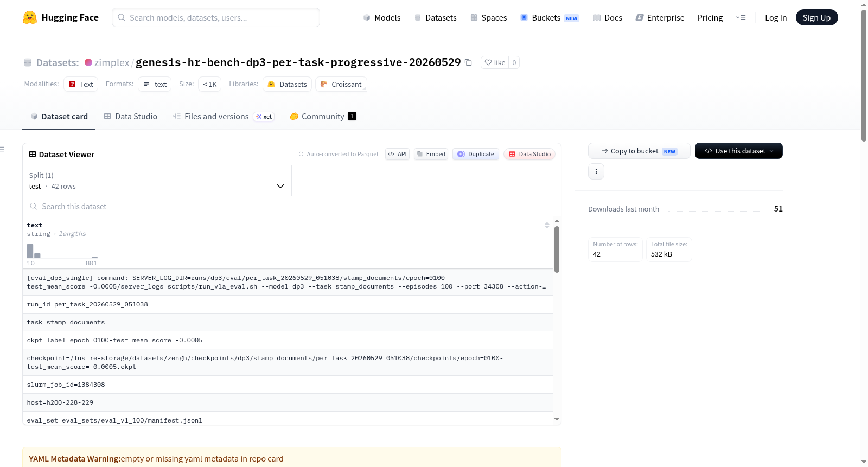Click the Sign Up button
Viewport: 868px width, 467px height.
point(816,17)
